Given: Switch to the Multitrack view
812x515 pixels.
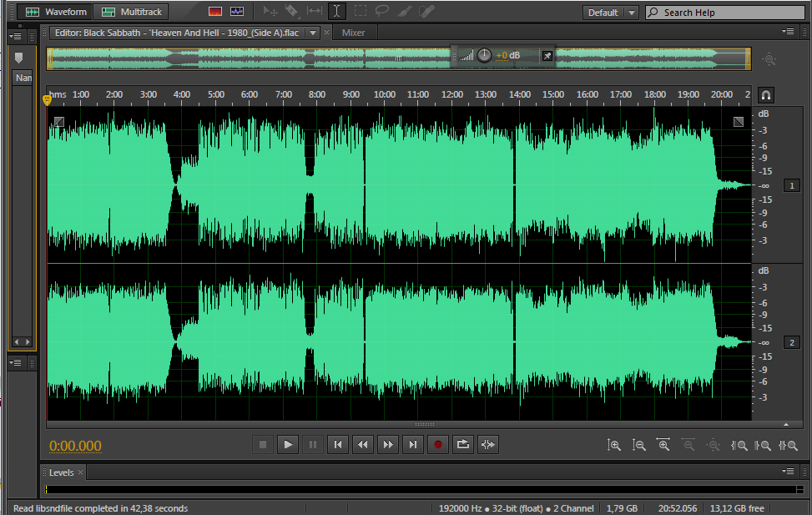Looking at the screenshot, I should [x=130, y=12].
